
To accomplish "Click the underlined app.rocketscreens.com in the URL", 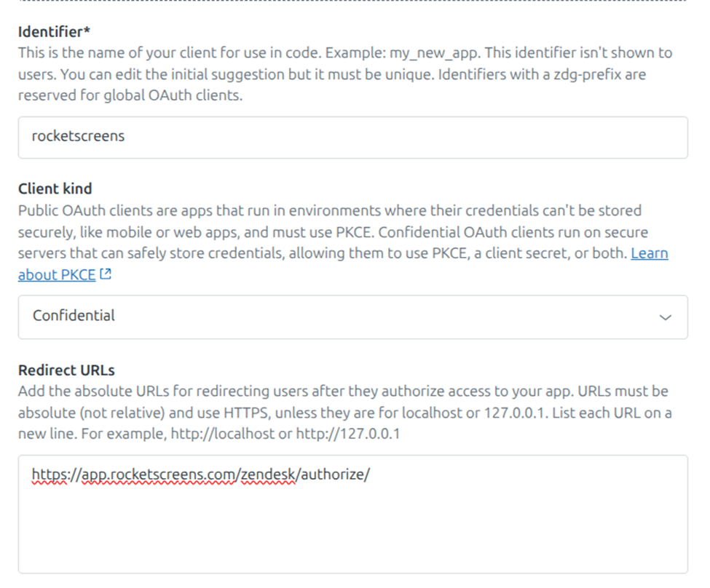I will coord(159,475).
